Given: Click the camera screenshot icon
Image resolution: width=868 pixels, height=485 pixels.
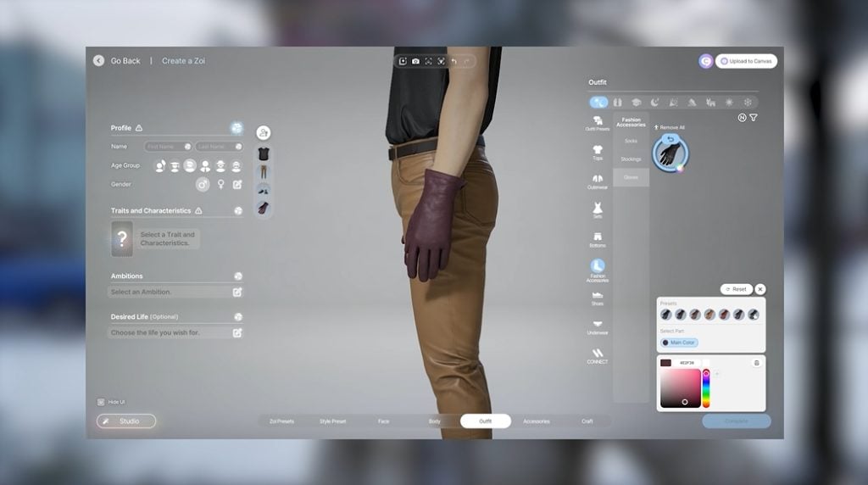Looking at the screenshot, I should point(415,61).
